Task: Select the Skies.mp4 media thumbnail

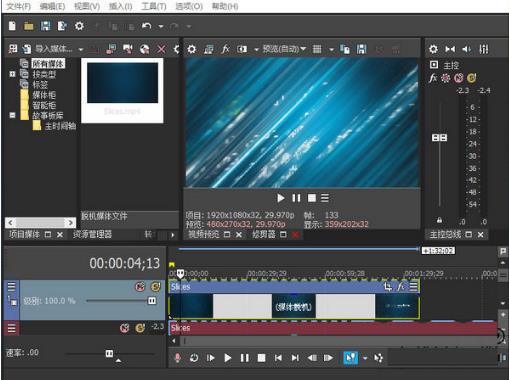Action: click(122, 90)
